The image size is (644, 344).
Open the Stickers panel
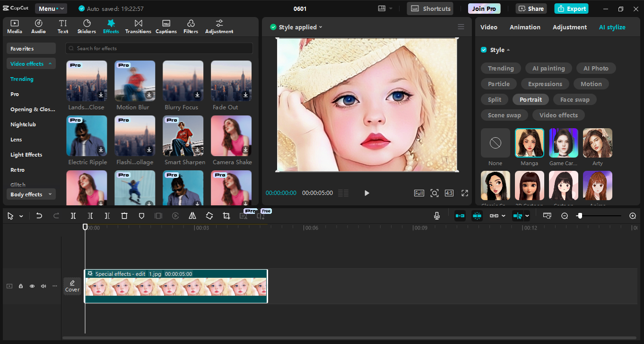[87, 26]
